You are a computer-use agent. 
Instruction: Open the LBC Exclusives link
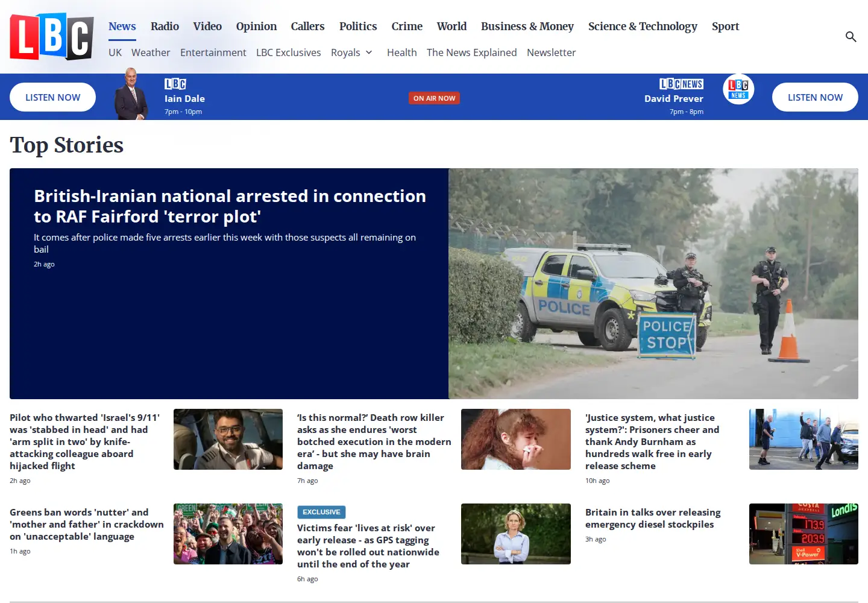[288, 52]
